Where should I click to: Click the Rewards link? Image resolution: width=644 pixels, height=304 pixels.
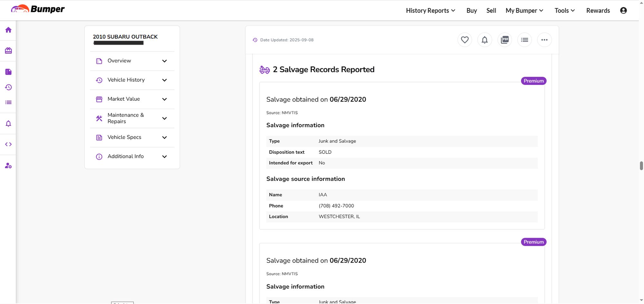(x=598, y=11)
